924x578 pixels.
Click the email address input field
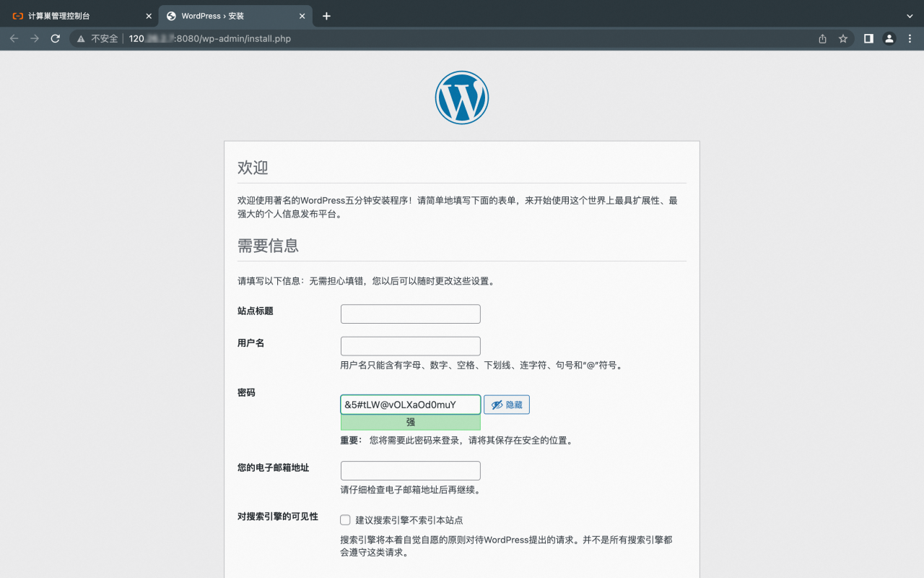pos(410,471)
